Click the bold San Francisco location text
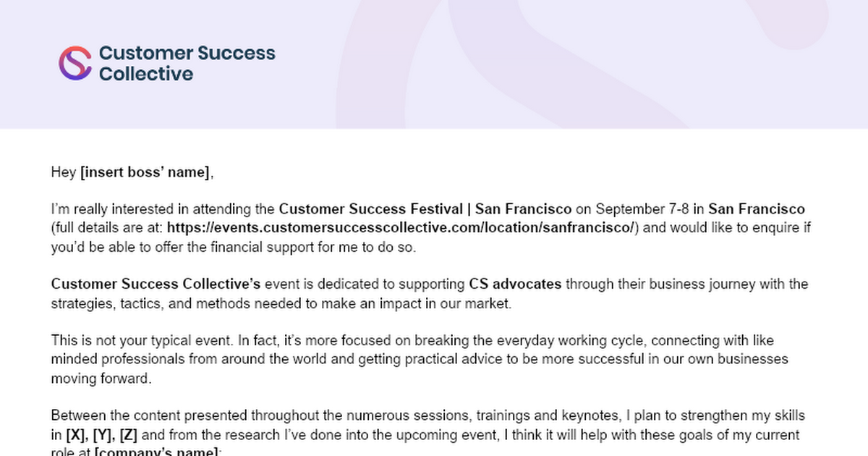The height and width of the screenshot is (456, 868). [757, 209]
